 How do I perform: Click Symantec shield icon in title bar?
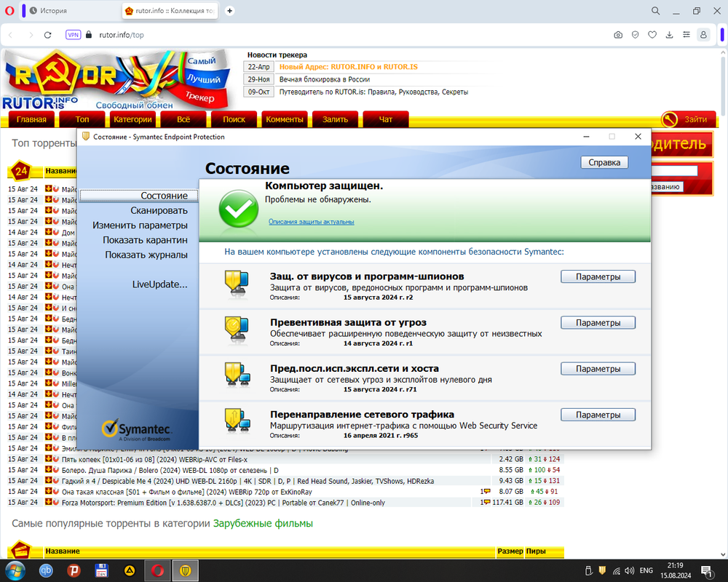pos(85,137)
